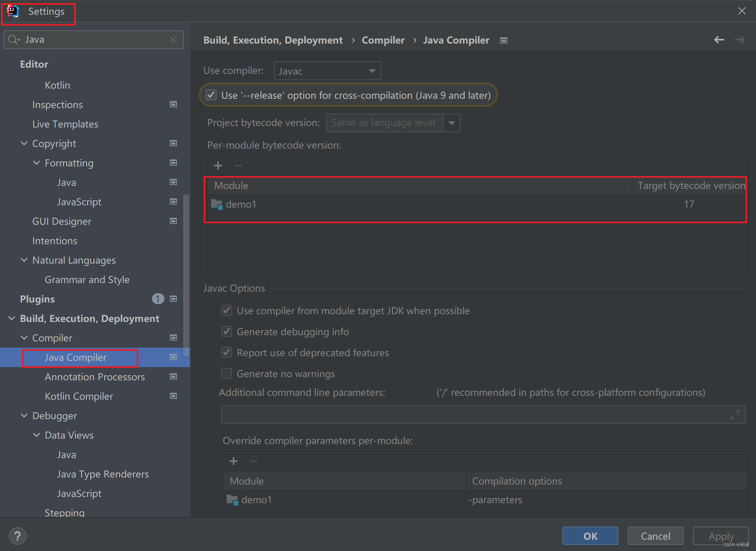The width and height of the screenshot is (756, 551).
Task: Add an override compiler parameters entry
Action: pyautogui.click(x=234, y=461)
